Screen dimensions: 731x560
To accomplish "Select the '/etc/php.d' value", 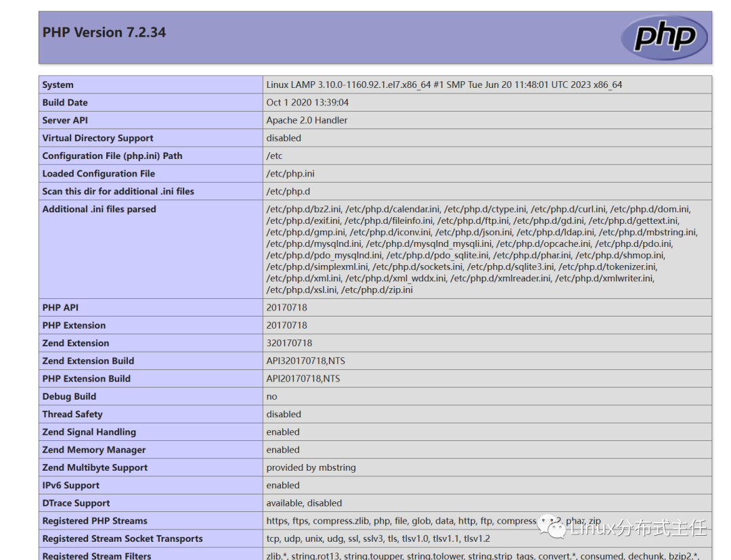I will point(288,191).
